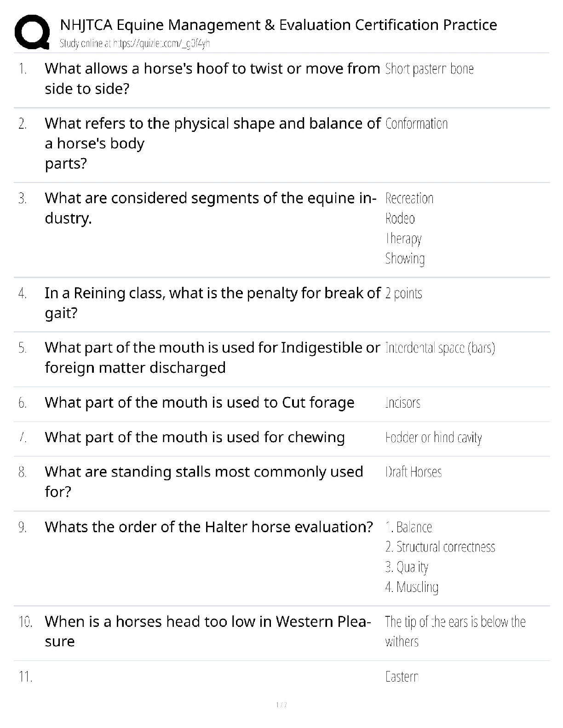
Task: Select the Halter horse evaluation question
Action: [208, 527]
